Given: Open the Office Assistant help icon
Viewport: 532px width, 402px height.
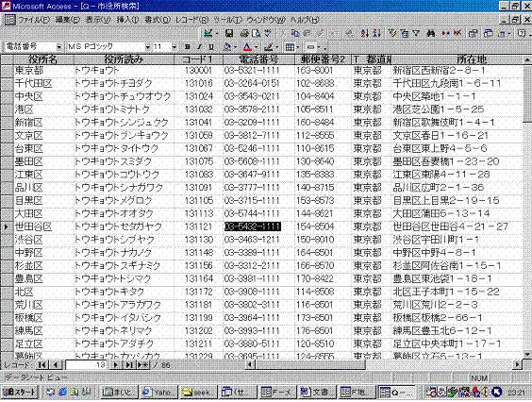Looking at the screenshot, I should pos(522,33).
